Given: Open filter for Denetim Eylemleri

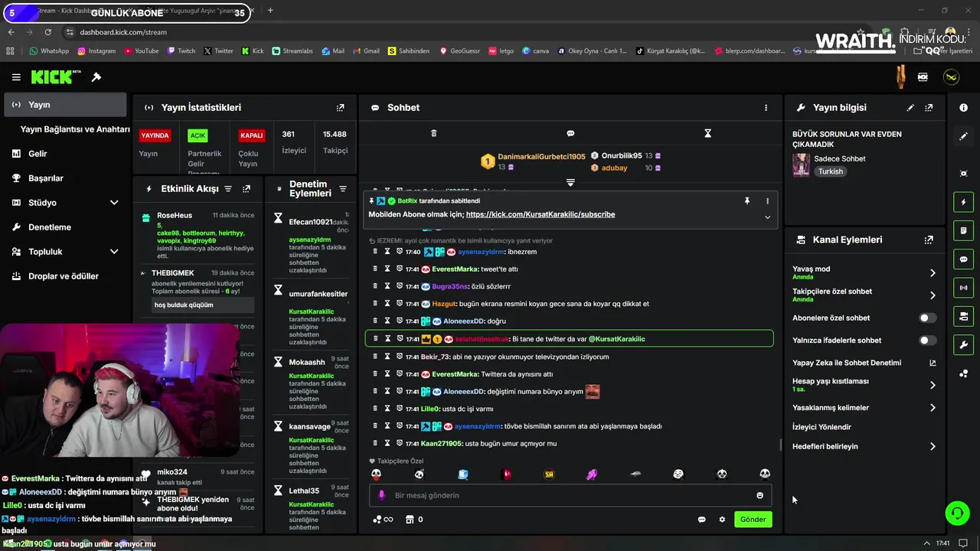Looking at the screenshot, I should click(x=343, y=189).
